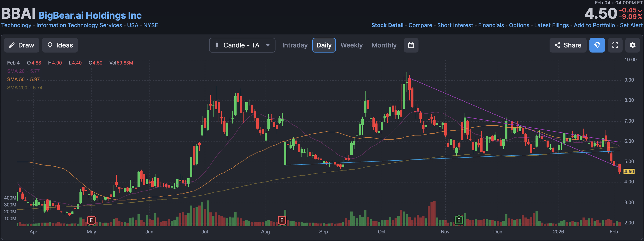Open Latest Filings link
The height and width of the screenshot is (241, 644).
pos(551,25)
